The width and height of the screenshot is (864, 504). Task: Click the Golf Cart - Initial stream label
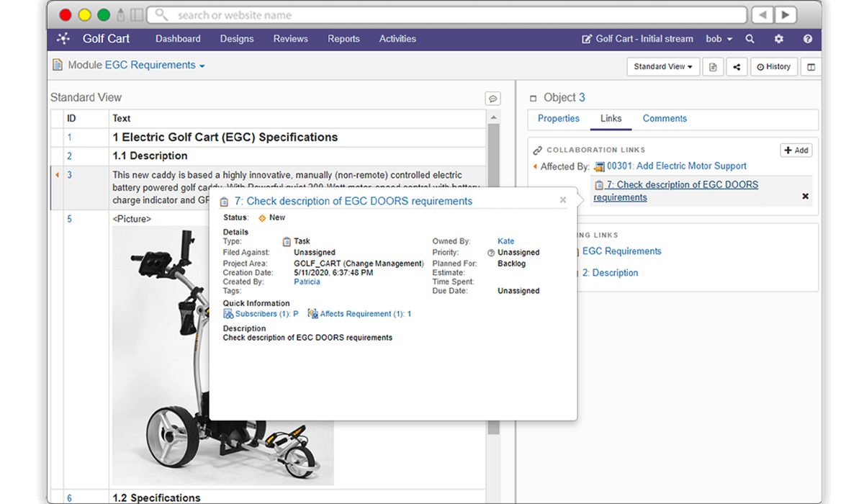click(x=644, y=39)
